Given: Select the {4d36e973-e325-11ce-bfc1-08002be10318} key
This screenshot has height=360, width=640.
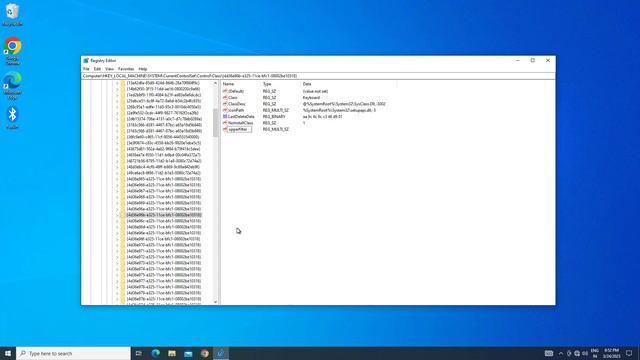Looking at the screenshot, I should 163,263.
